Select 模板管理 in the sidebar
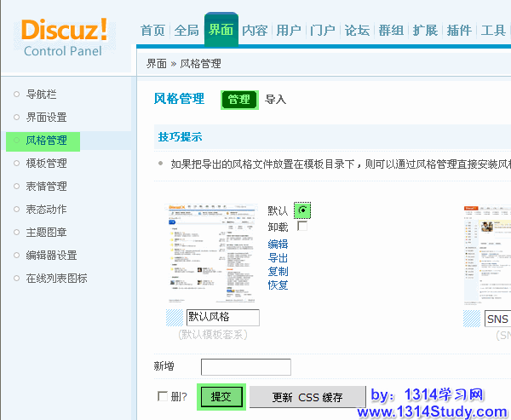 [x=46, y=164]
